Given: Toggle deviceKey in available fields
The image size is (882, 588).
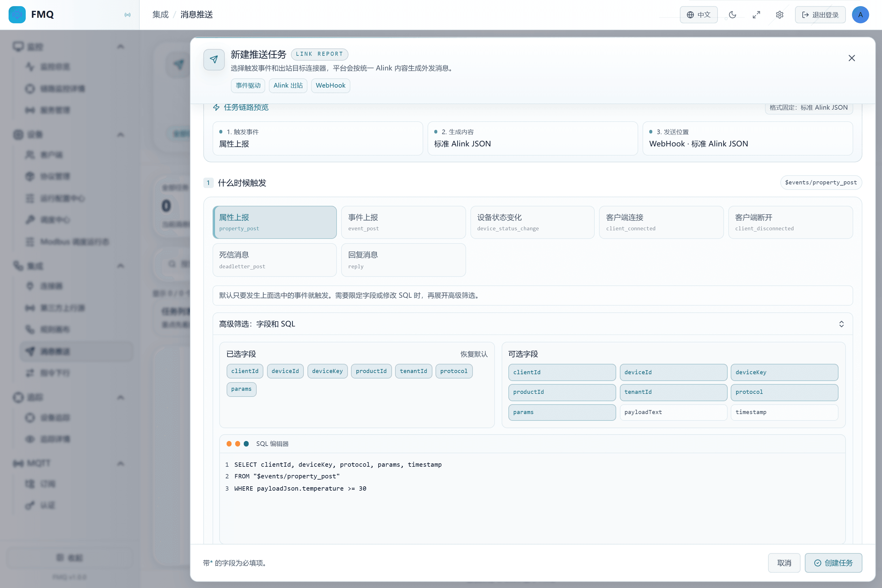Looking at the screenshot, I should (x=784, y=372).
